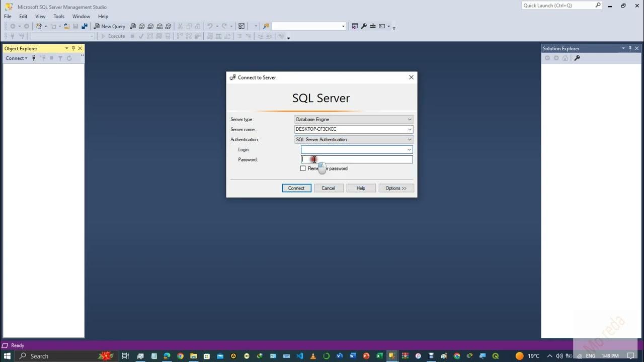Open the View menu

[40, 17]
